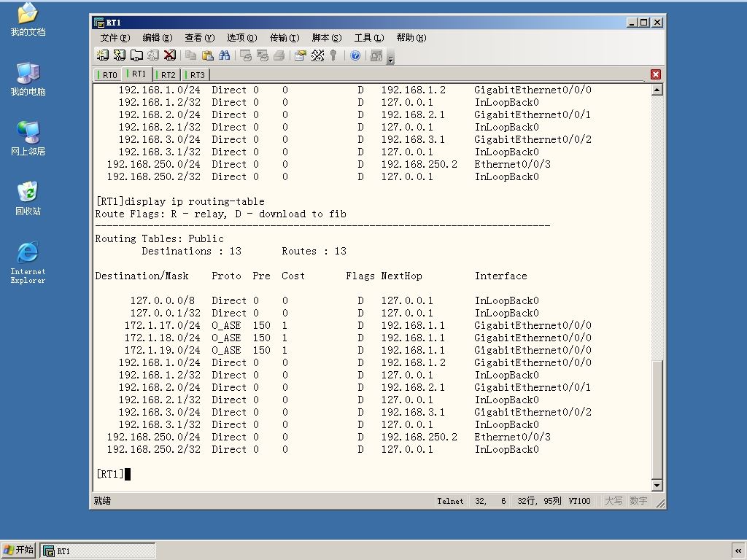Open the Connect in Tab toolbar icon

(136, 55)
